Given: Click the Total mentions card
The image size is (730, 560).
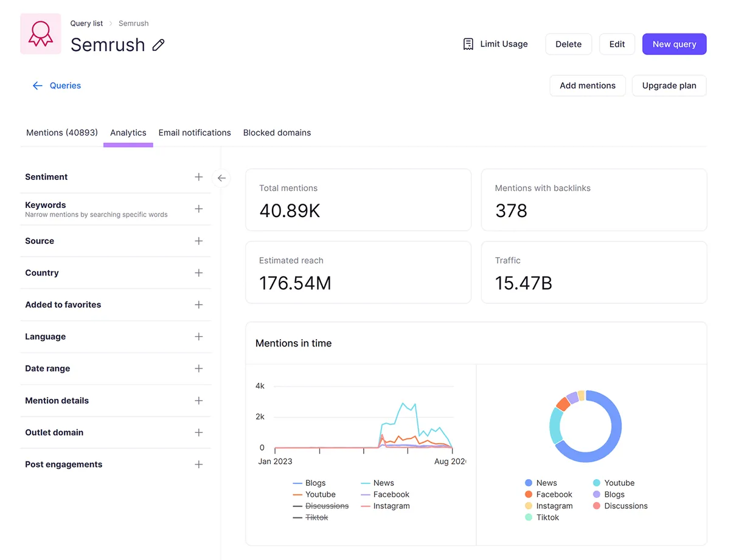Looking at the screenshot, I should [x=358, y=200].
